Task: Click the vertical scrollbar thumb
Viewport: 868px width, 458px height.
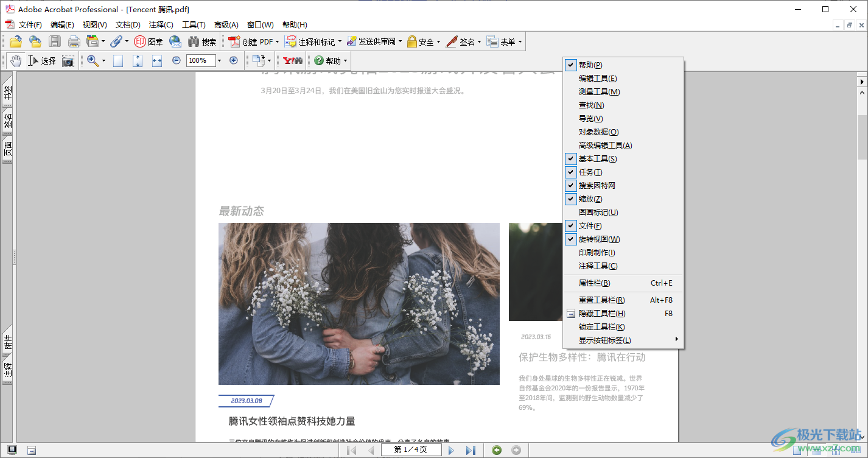Action: [x=862, y=138]
